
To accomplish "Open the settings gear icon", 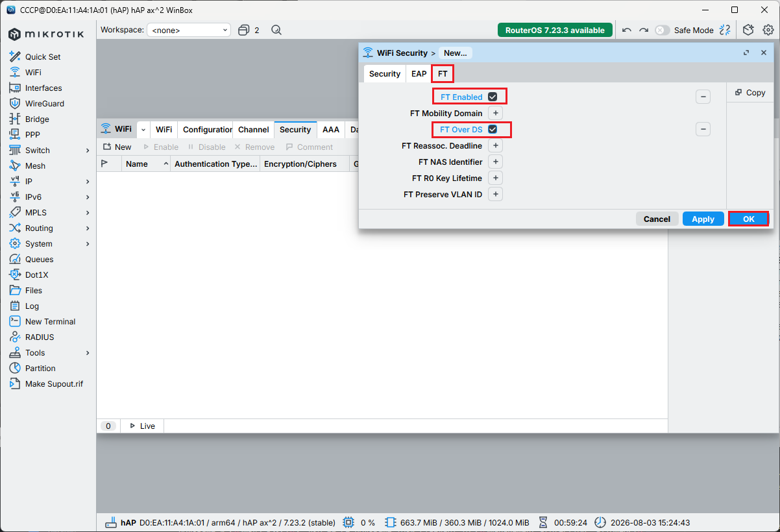I will pyautogui.click(x=768, y=30).
